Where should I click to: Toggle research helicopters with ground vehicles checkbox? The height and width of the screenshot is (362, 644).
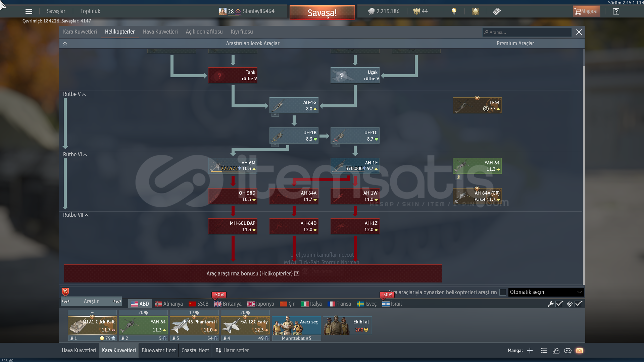point(503,292)
